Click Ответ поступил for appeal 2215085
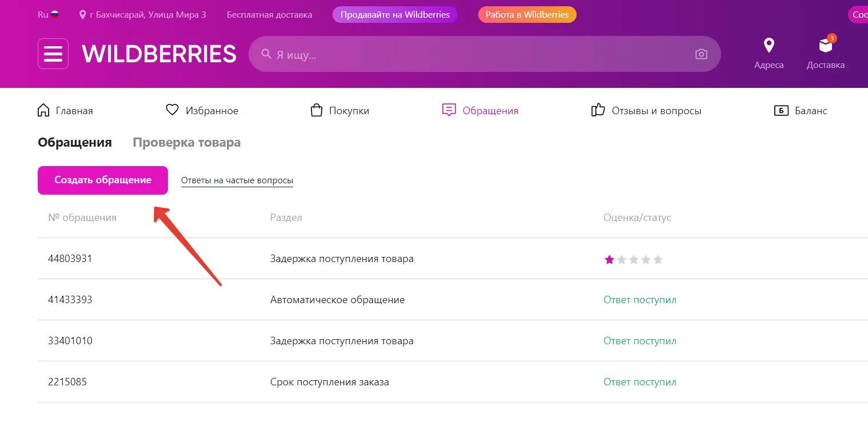 click(640, 382)
